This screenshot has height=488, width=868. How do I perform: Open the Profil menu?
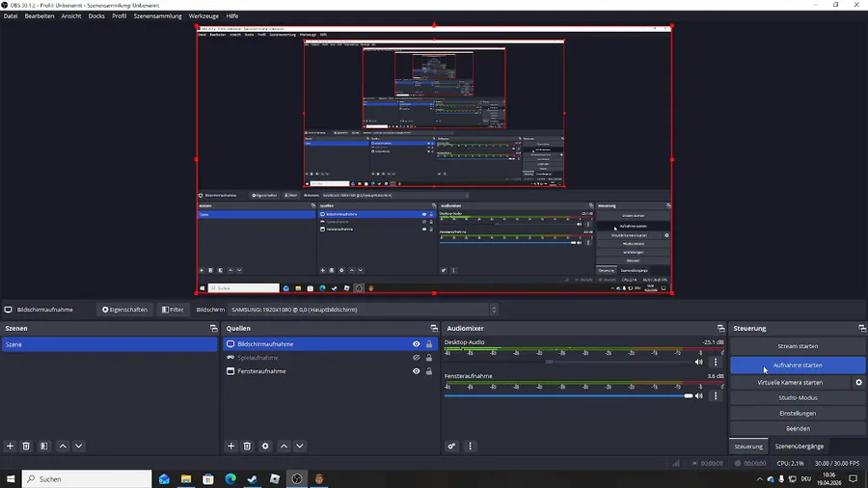[119, 16]
